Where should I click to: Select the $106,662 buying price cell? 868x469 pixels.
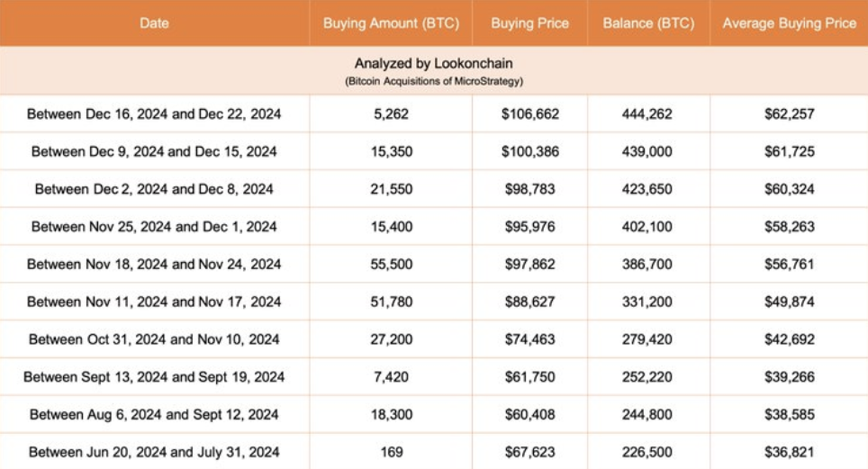point(529,114)
